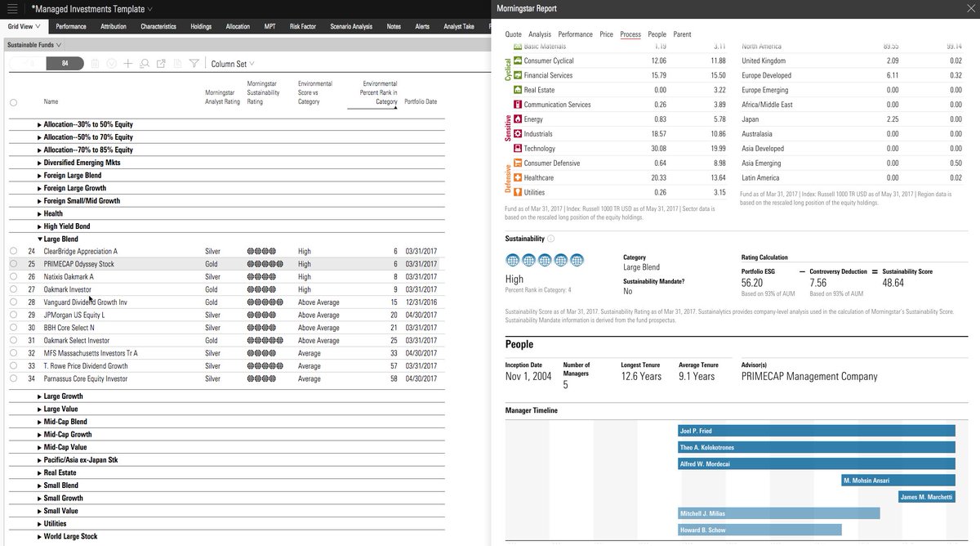980x546 pixels.
Task: Click the Healthcare sector icon
Action: click(517, 178)
